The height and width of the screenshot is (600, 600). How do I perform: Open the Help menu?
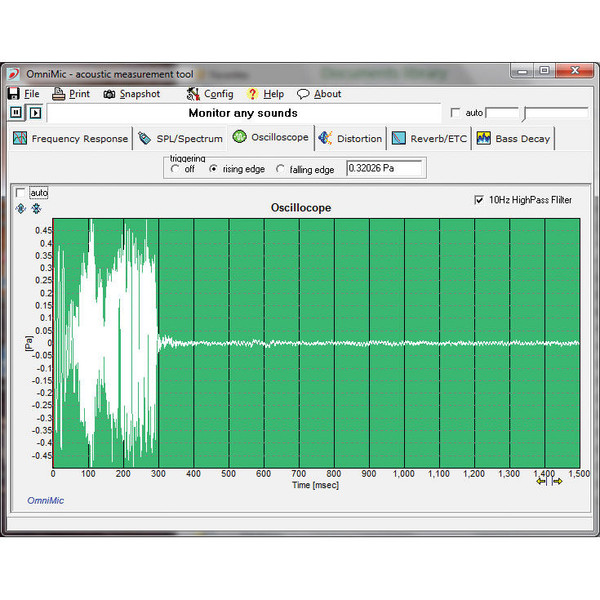[265, 94]
